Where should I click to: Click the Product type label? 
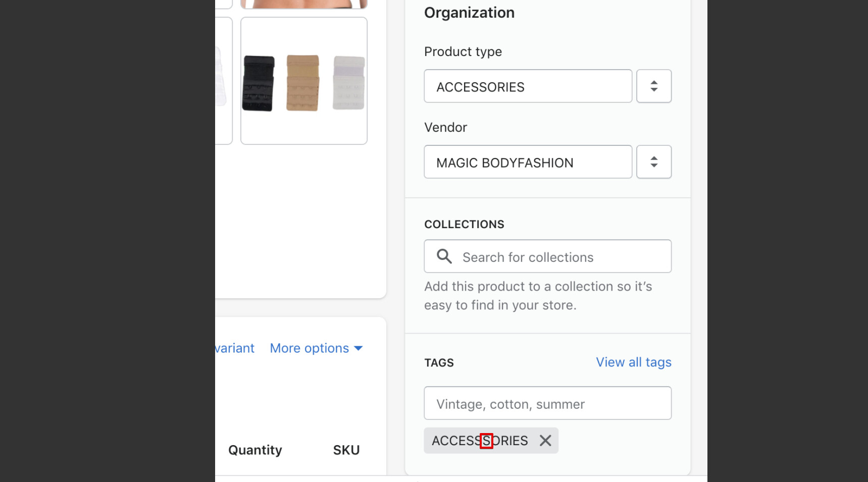[x=463, y=51]
